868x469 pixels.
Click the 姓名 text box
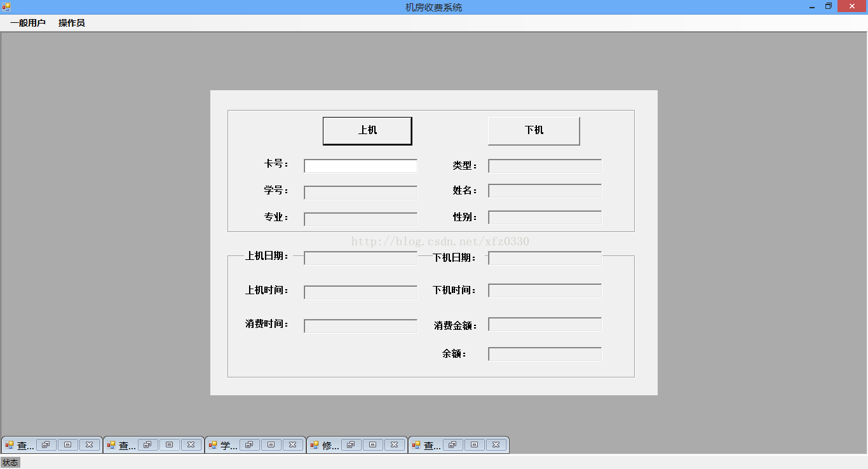click(x=545, y=191)
